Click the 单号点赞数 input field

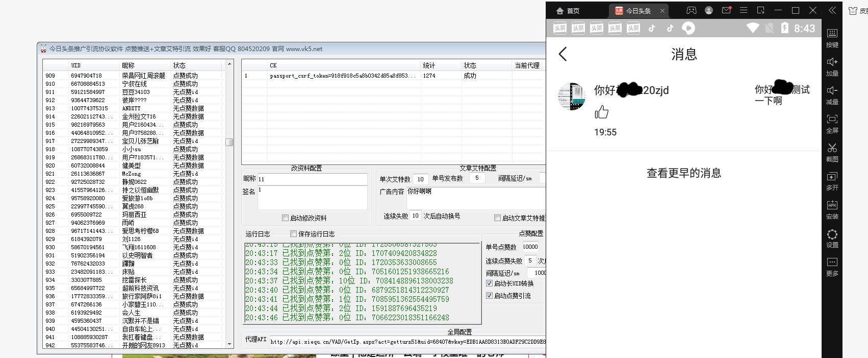coord(530,247)
